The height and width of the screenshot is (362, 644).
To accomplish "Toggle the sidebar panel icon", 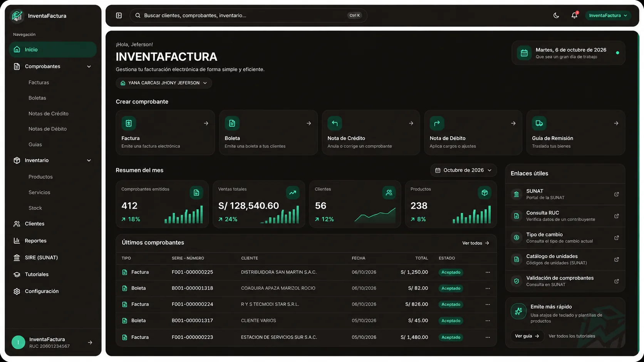I will coord(119,15).
